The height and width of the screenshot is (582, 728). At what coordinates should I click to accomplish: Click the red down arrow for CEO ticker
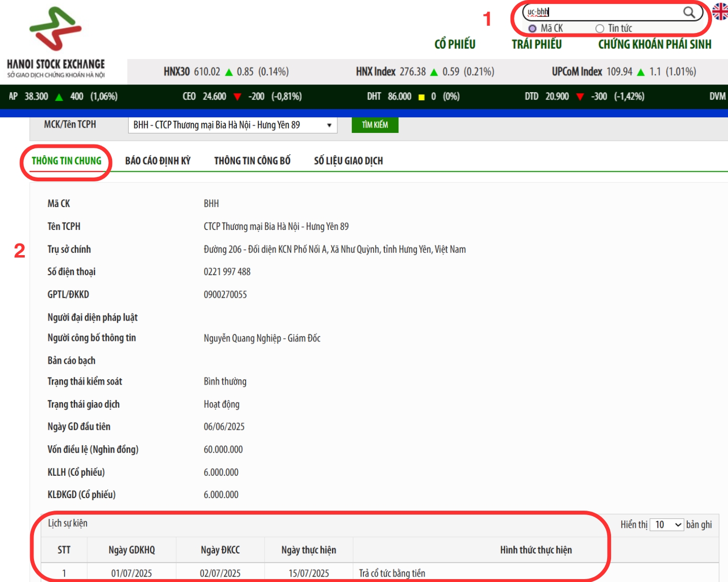point(237,97)
